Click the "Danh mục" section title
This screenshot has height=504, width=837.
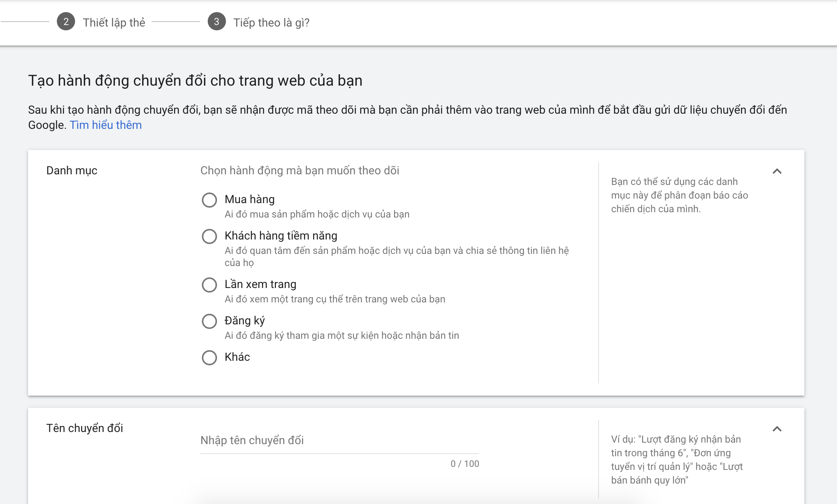point(72,171)
